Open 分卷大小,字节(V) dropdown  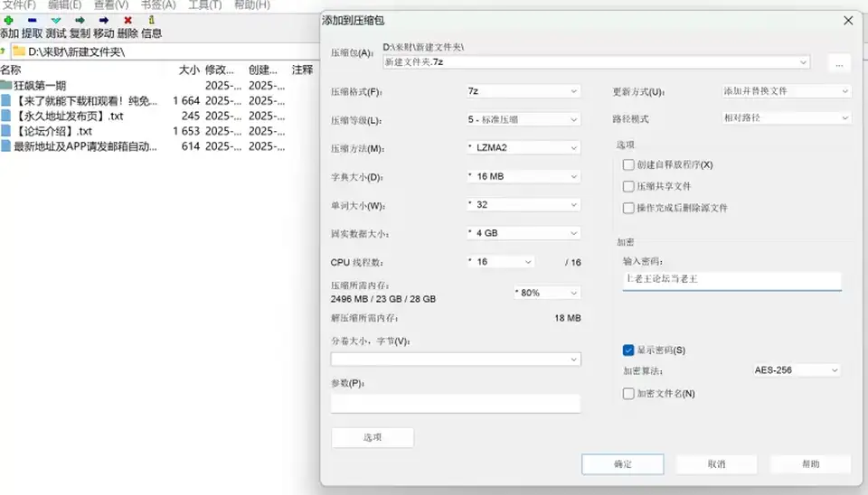point(456,360)
